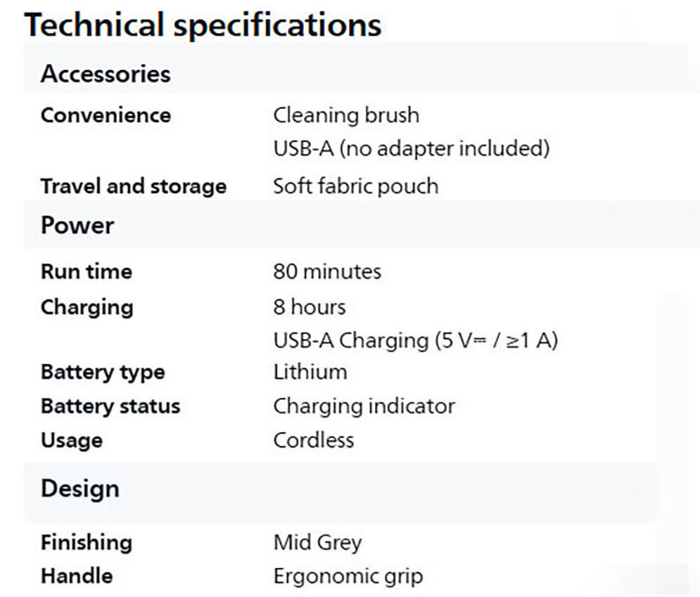Collapse the Power section header
The width and height of the screenshot is (700, 597).
[77, 226]
